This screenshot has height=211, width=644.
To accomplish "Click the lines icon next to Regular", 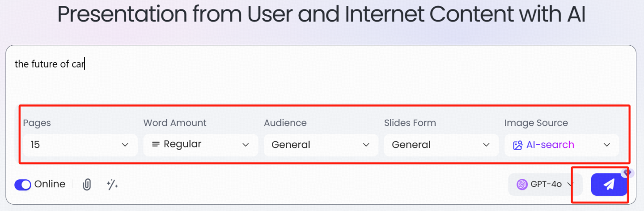I will pyautogui.click(x=156, y=144).
